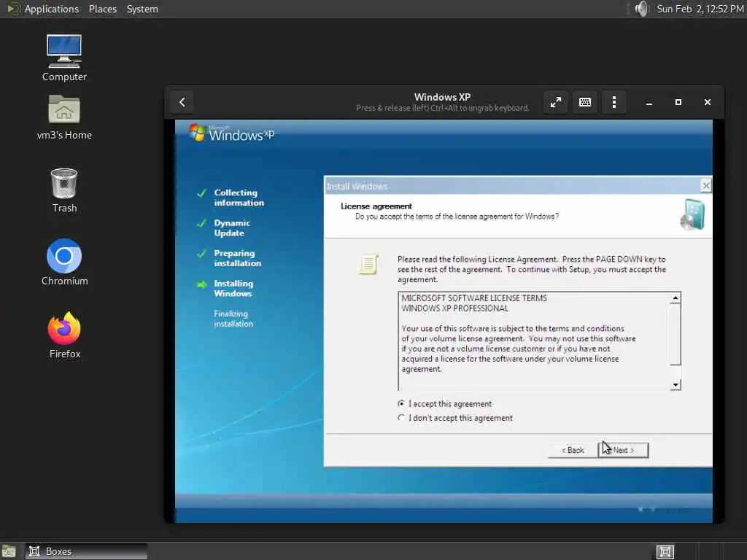Toggle fullscreen in Boxes header
The height and width of the screenshot is (560, 747).
(x=555, y=102)
